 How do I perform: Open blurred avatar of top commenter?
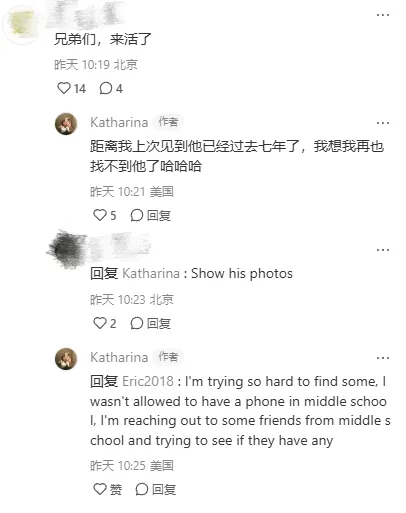pyautogui.click(x=22, y=25)
